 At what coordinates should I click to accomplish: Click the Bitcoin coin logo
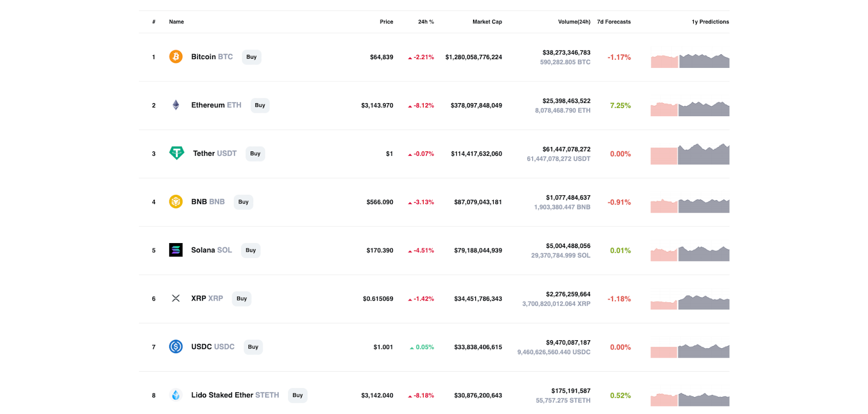[175, 56]
